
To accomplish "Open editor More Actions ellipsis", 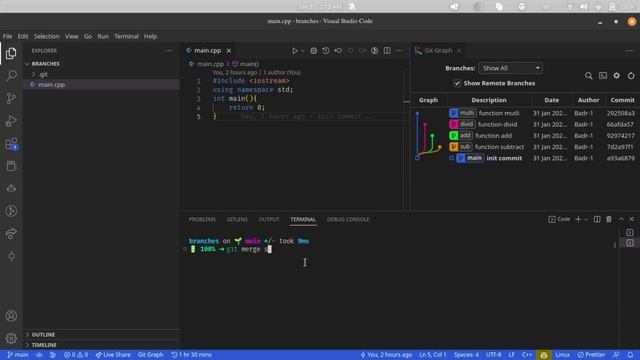I will [399, 51].
